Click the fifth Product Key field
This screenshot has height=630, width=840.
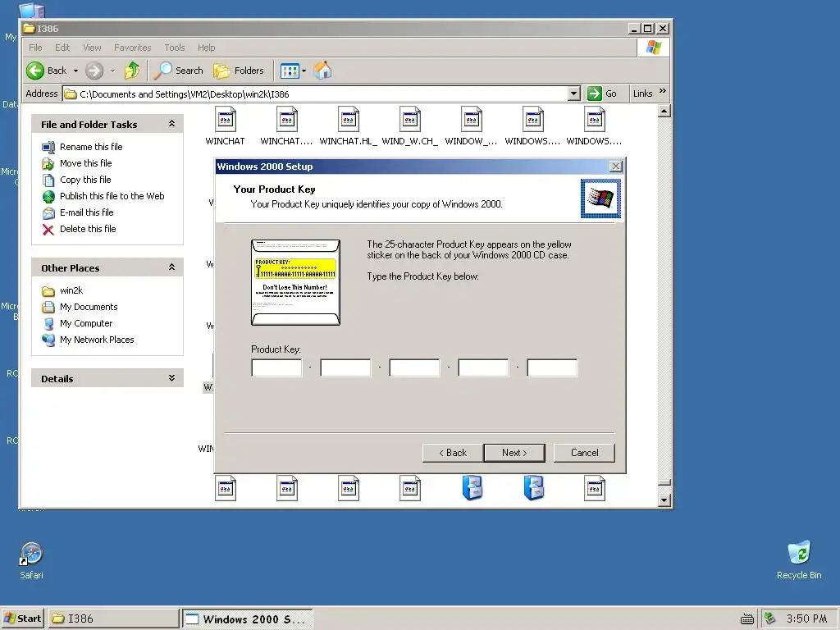pyautogui.click(x=552, y=368)
